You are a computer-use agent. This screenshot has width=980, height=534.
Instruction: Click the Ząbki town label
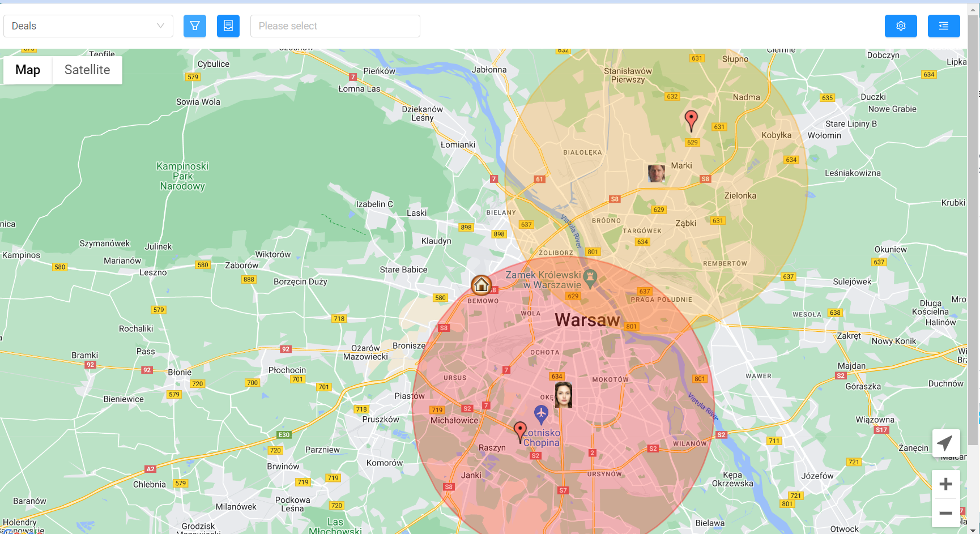[x=685, y=223]
